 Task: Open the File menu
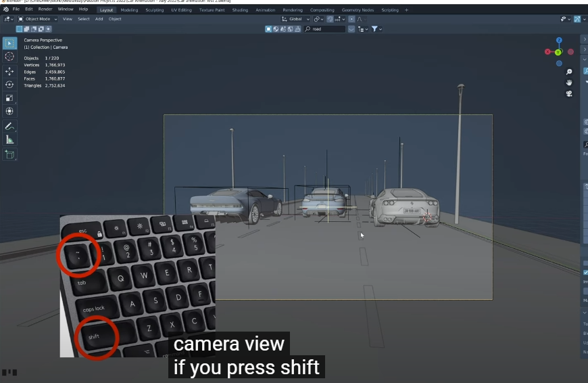[x=16, y=9]
